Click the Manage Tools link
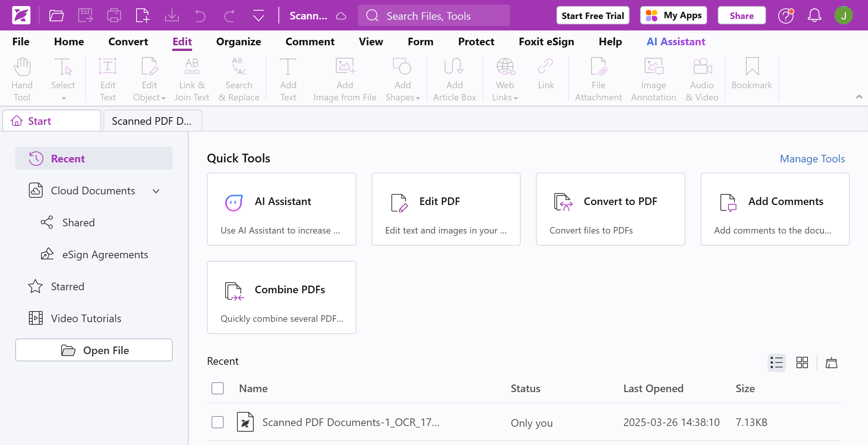This screenshot has height=445, width=868. (812, 159)
